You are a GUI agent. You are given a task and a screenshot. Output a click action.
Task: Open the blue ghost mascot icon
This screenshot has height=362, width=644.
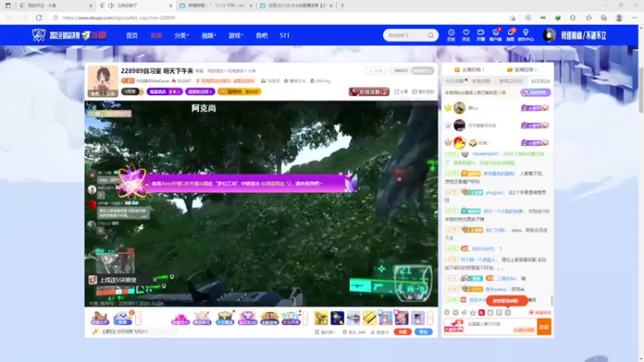coord(122,318)
